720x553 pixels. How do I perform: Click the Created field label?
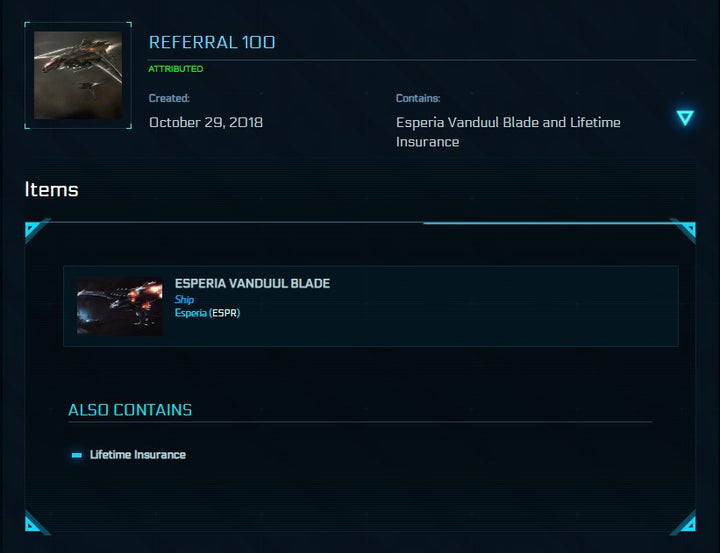point(169,98)
